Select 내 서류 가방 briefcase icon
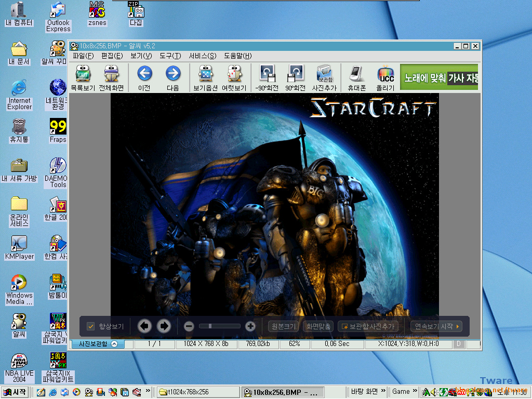The height and width of the screenshot is (399, 532). pyautogui.click(x=19, y=170)
